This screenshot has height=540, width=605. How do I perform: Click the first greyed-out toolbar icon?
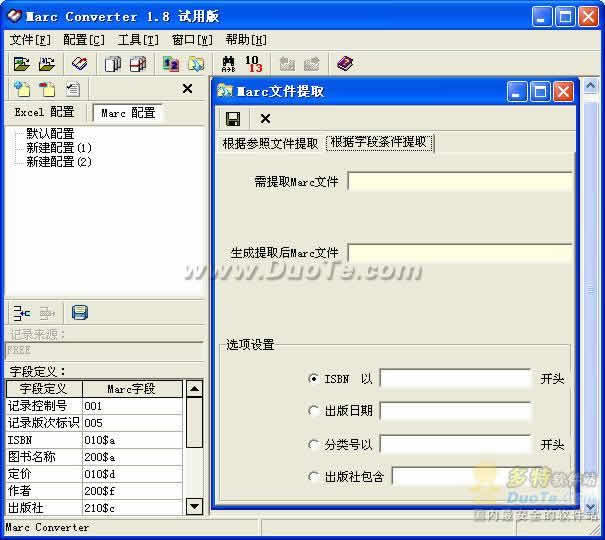[x=287, y=64]
